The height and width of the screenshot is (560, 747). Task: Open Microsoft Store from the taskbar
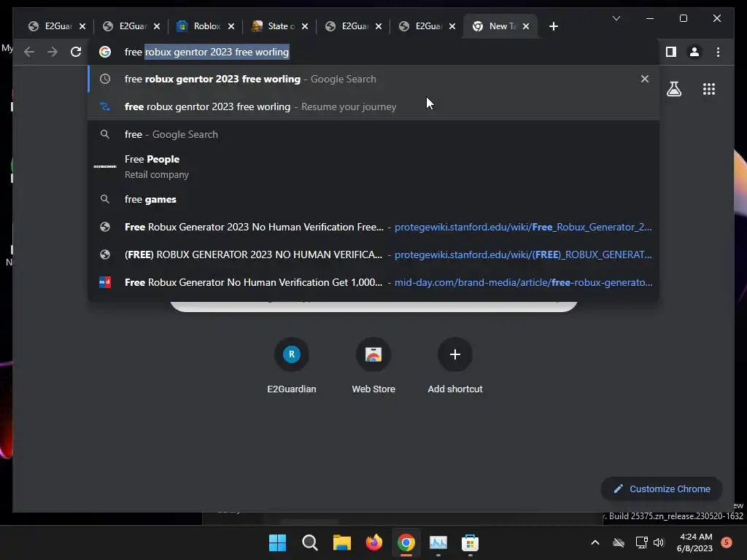pos(471,542)
